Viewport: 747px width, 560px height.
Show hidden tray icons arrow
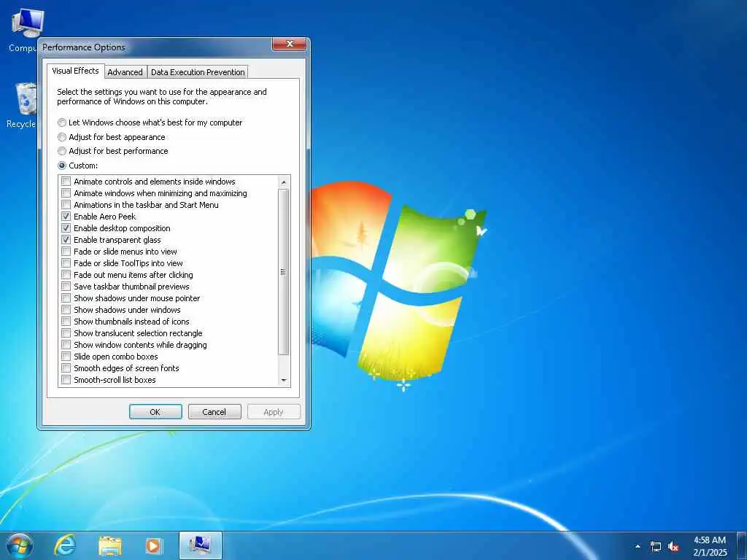tap(638, 546)
